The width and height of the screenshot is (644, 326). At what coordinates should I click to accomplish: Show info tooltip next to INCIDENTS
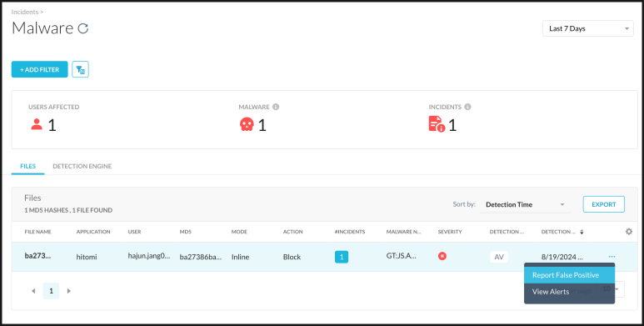pos(467,107)
